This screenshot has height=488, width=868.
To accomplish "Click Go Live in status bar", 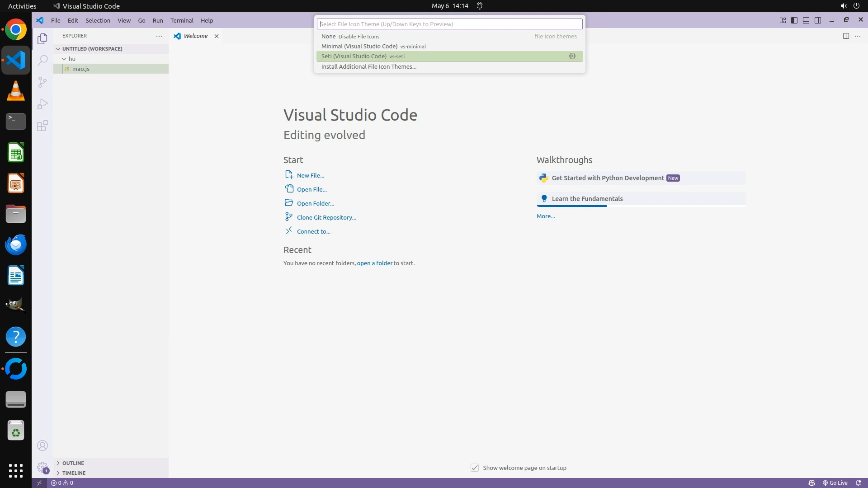I will point(835,483).
